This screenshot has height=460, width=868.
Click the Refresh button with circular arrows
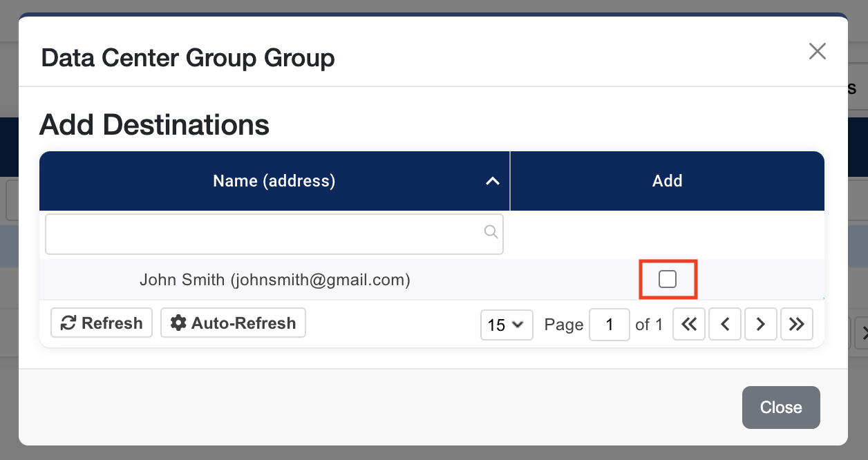102,323
